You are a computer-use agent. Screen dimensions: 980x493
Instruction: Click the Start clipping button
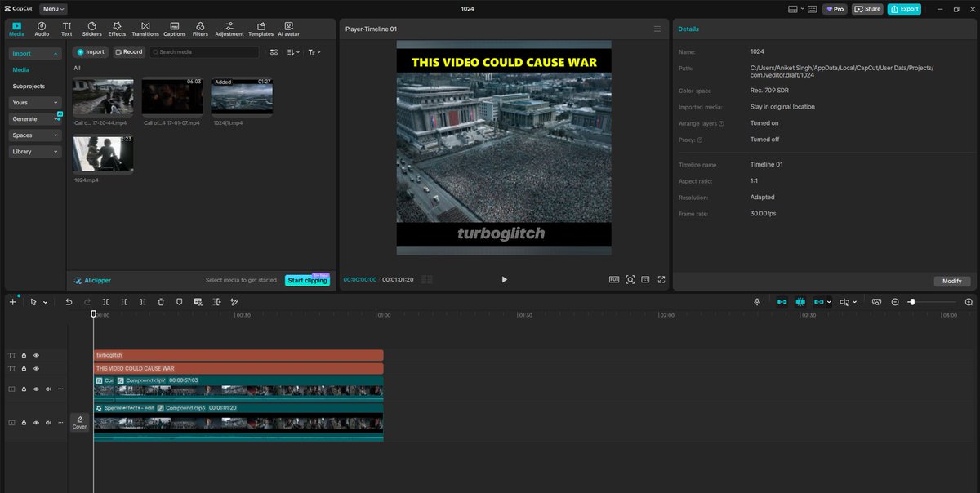pyautogui.click(x=307, y=280)
